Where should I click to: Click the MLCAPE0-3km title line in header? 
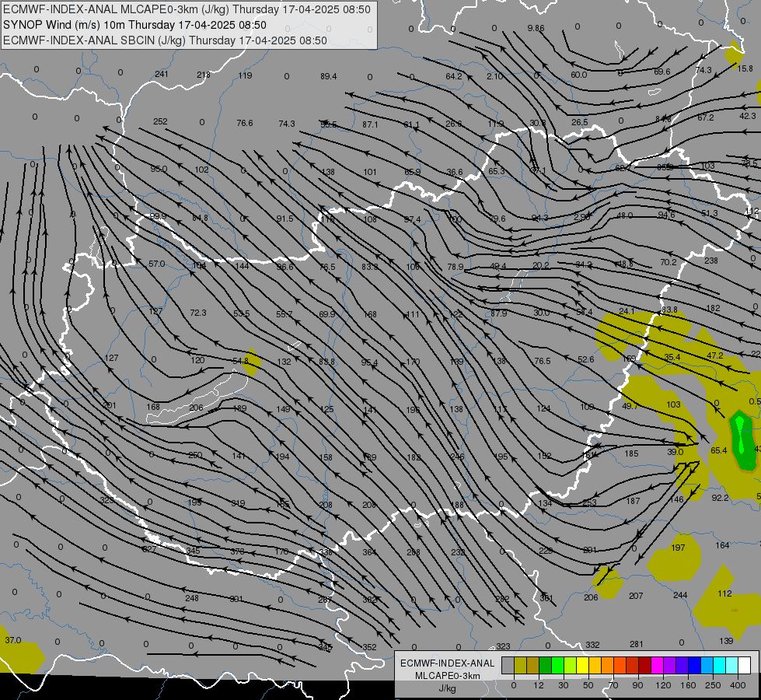click(187, 9)
